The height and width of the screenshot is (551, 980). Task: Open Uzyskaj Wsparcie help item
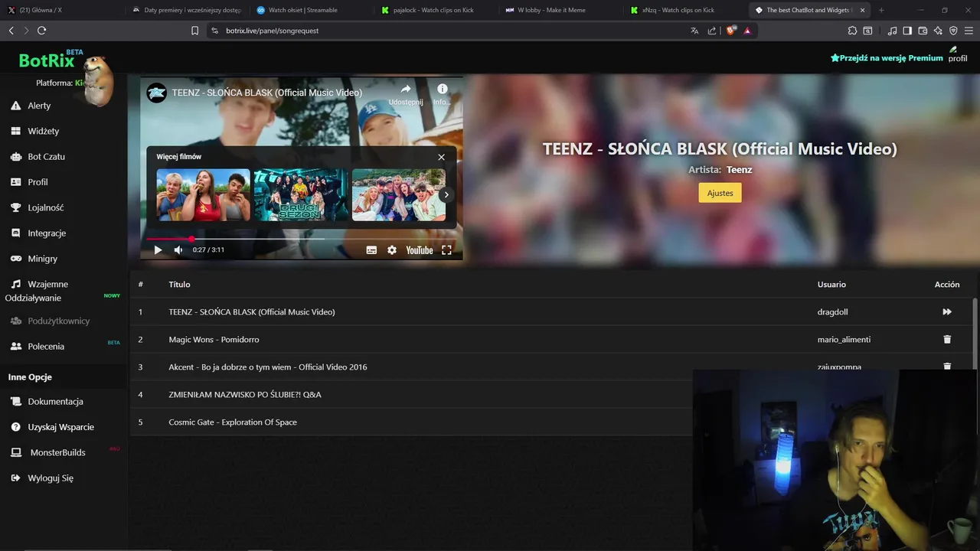tap(61, 427)
